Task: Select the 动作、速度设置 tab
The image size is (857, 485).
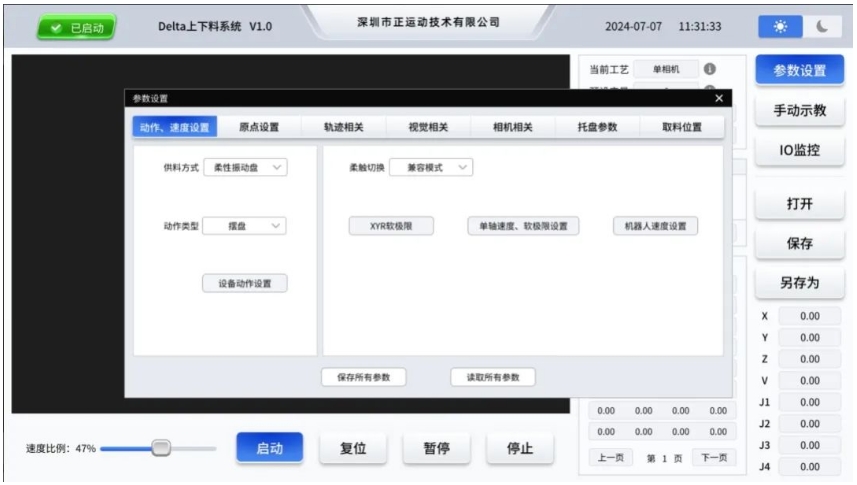Action: 175,127
